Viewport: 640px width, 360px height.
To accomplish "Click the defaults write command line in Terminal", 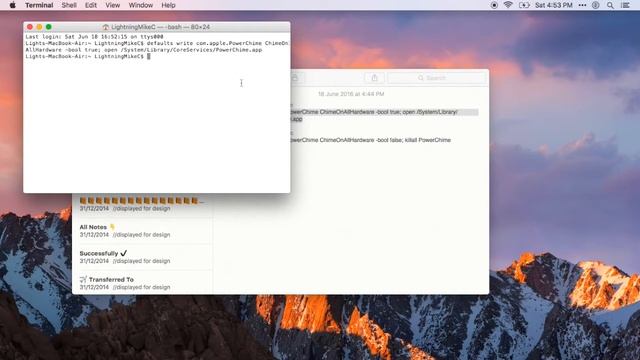I will [x=157, y=47].
